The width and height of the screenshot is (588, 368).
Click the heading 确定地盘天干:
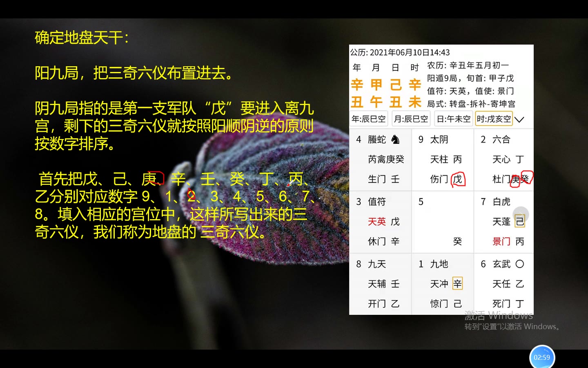[82, 38]
